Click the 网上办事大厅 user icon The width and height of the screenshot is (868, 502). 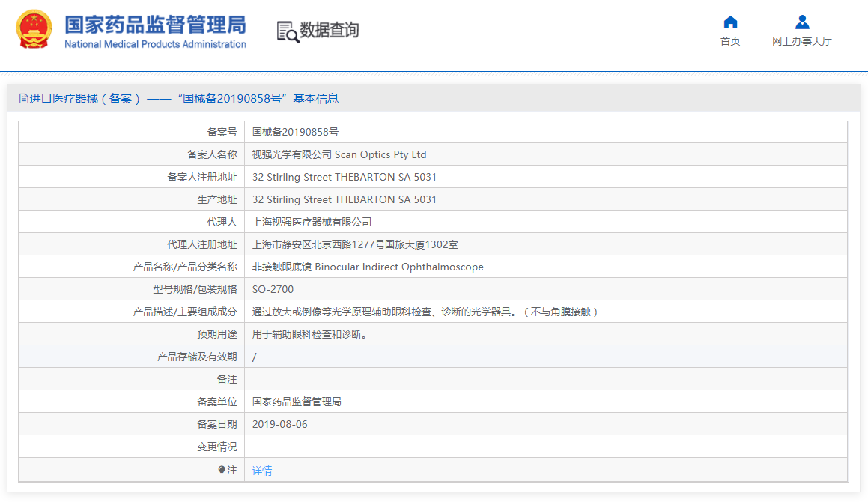click(801, 22)
